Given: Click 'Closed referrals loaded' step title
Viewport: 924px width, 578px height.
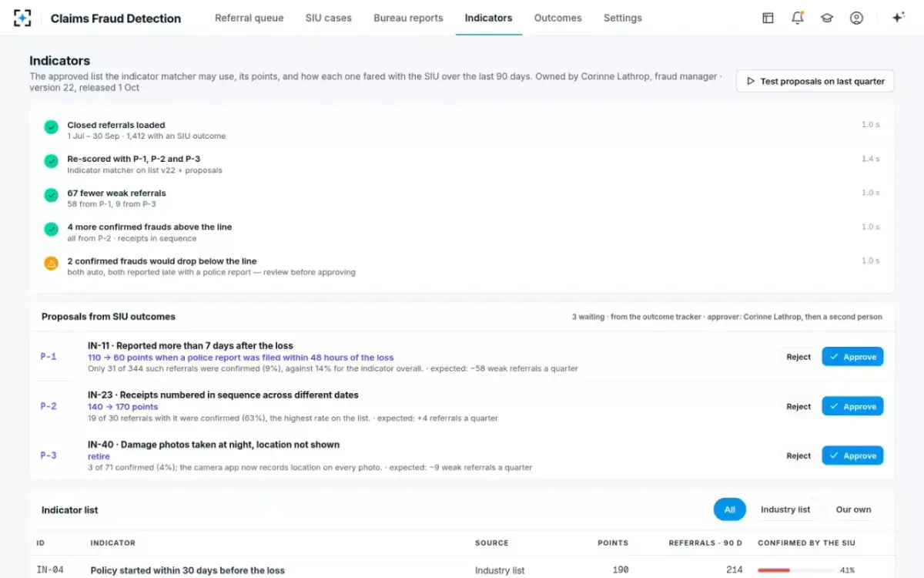Looking at the screenshot, I should (115, 125).
